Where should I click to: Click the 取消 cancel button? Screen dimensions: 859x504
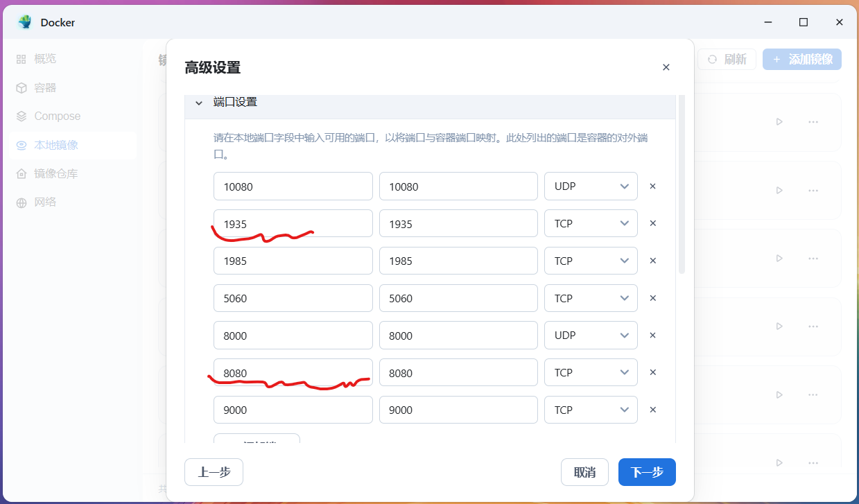point(584,472)
